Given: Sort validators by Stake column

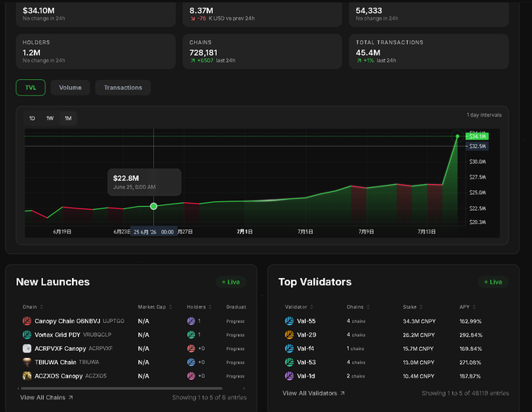Looking at the screenshot, I should pos(412,307).
